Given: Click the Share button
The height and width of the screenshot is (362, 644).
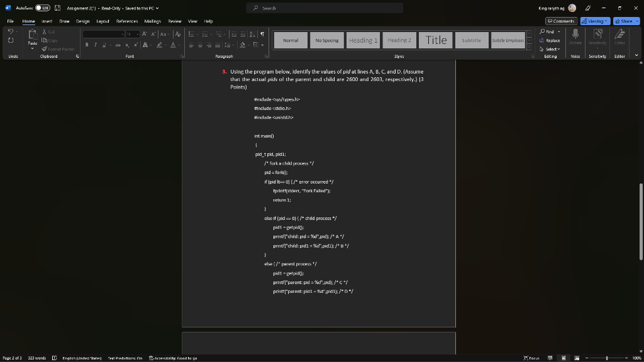Looking at the screenshot, I should pyautogui.click(x=626, y=20).
